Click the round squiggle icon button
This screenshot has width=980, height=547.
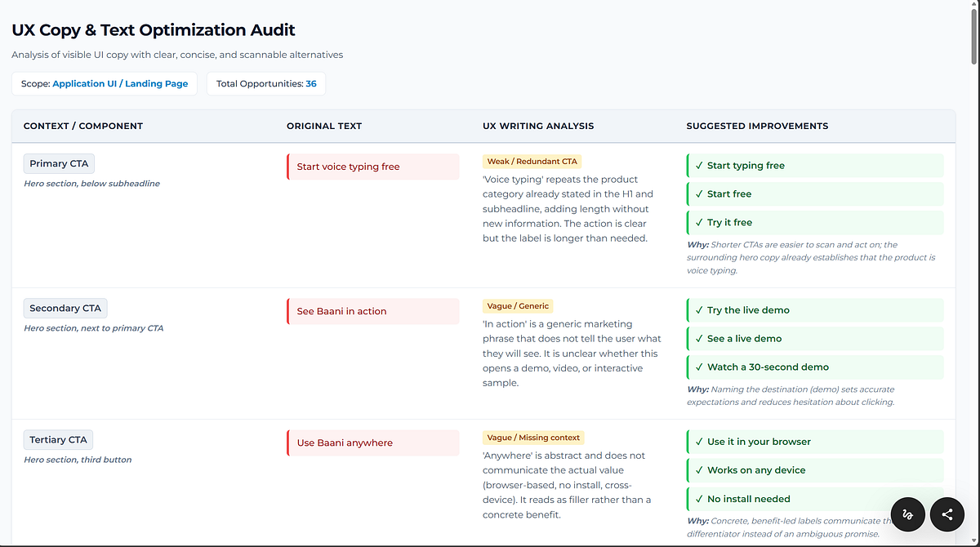907,514
